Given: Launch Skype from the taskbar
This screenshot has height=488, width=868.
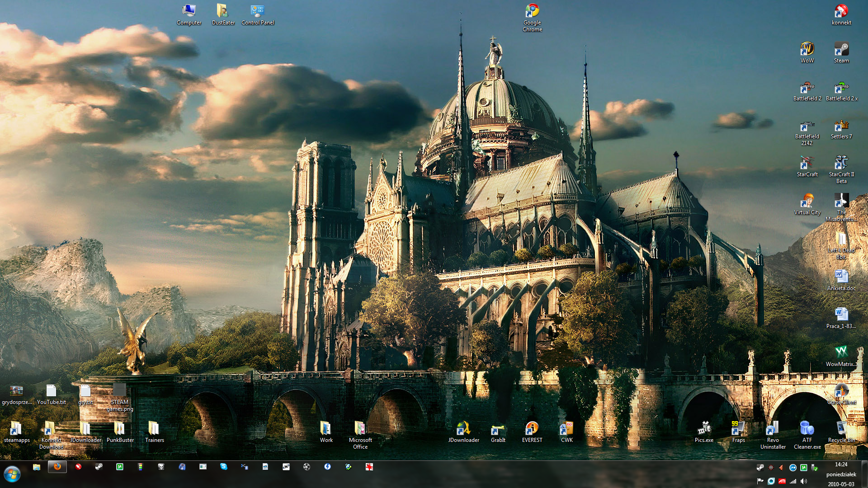Looking at the screenshot, I should click(224, 467).
